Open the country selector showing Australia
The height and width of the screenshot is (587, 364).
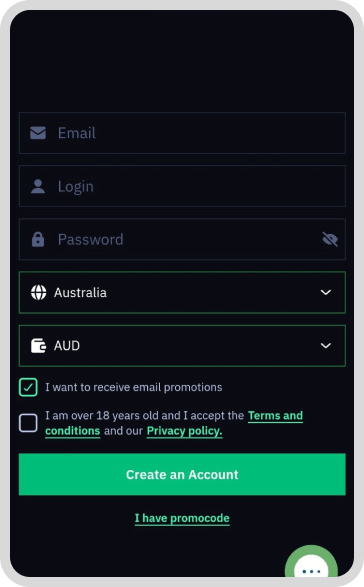(182, 292)
